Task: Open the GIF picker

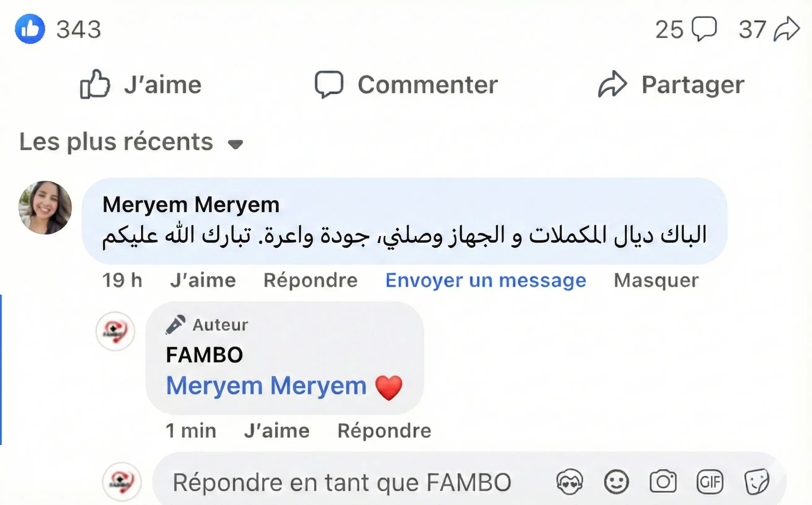Action: pyautogui.click(x=710, y=482)
